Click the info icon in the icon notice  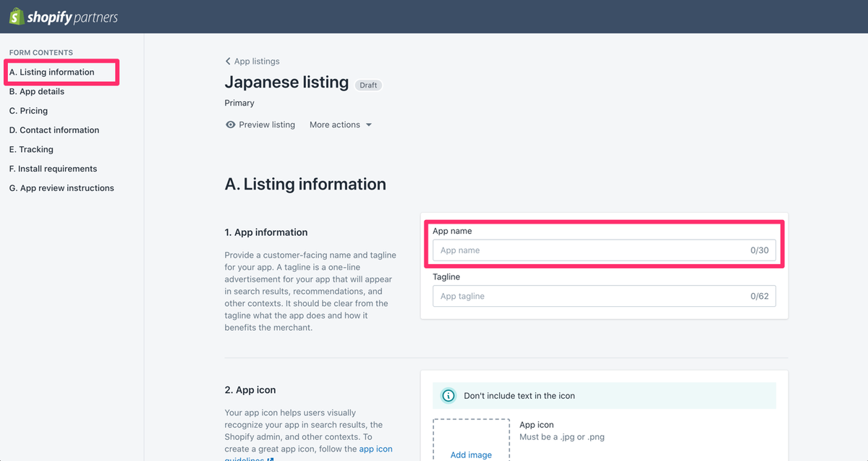coord(448,396)
